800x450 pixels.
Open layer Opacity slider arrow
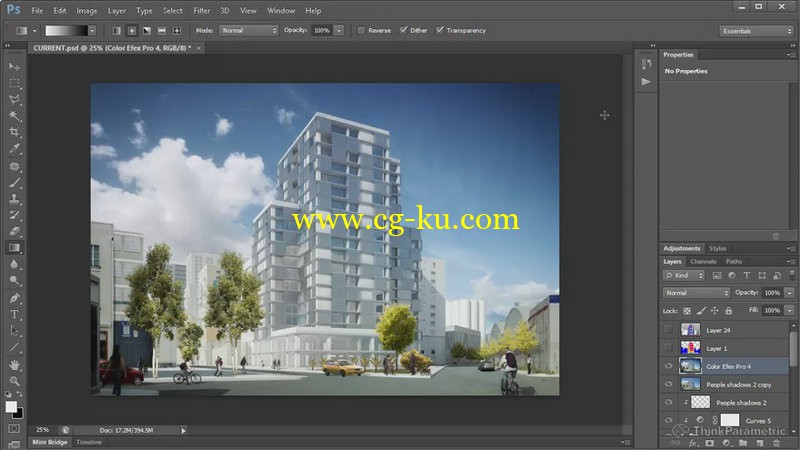point(789,293)
